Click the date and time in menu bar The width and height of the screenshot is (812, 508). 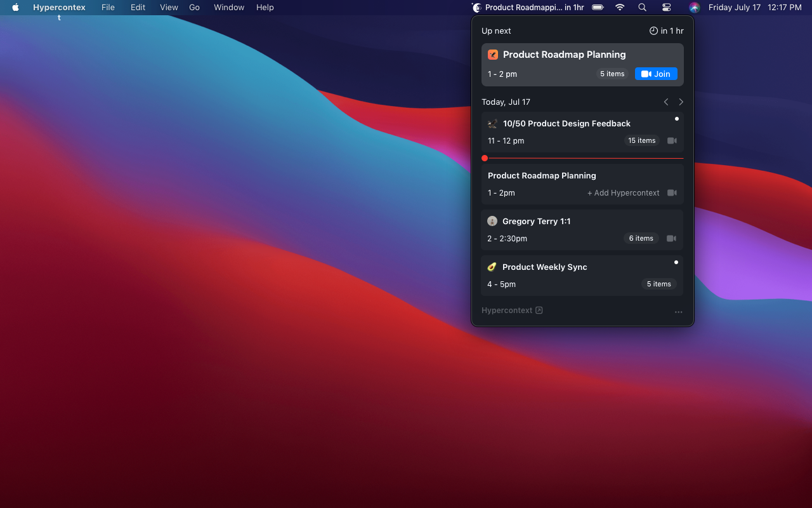755,8
